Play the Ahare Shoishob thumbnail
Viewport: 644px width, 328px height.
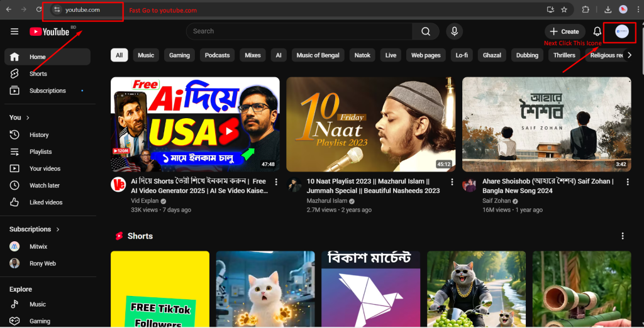pos(547,124)
